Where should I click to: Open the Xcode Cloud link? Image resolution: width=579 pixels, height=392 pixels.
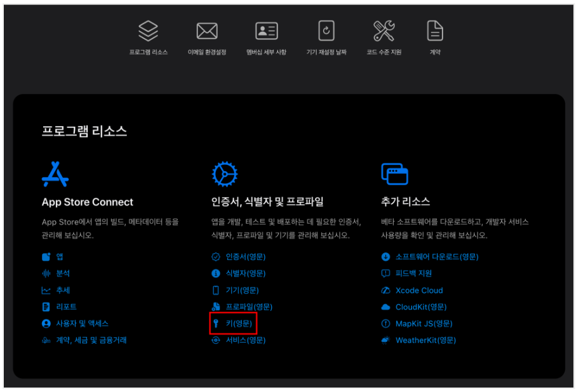[x=419, y=291]
